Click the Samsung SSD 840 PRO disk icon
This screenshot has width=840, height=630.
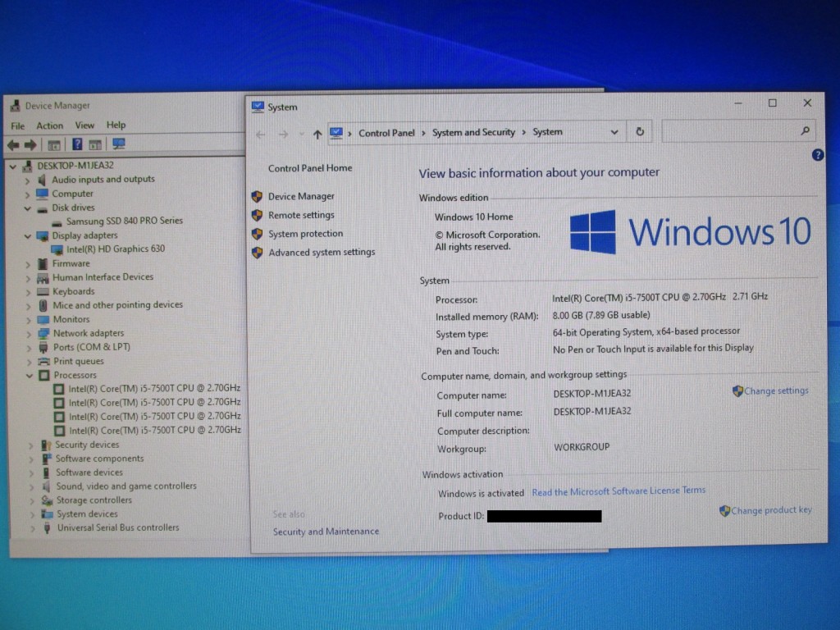click(57, 222)
